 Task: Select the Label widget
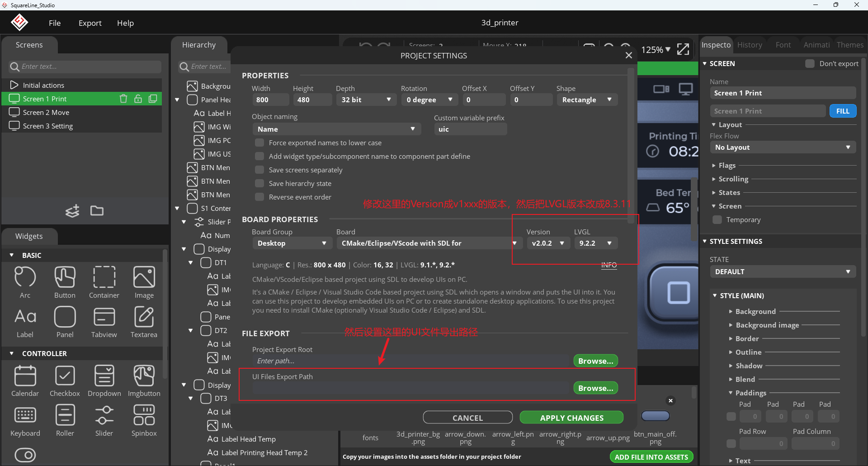25,322
